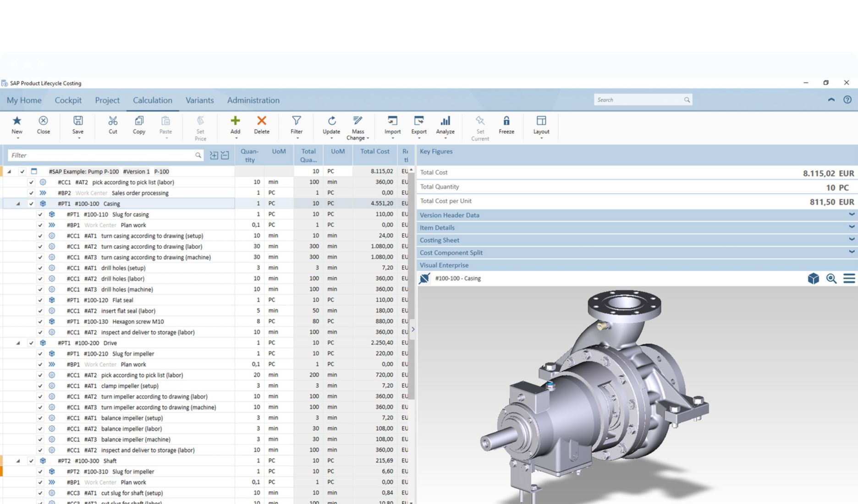Switch to the Variants tab
Image resolution: width=858 pixels, height=504 pixels.
199,100
